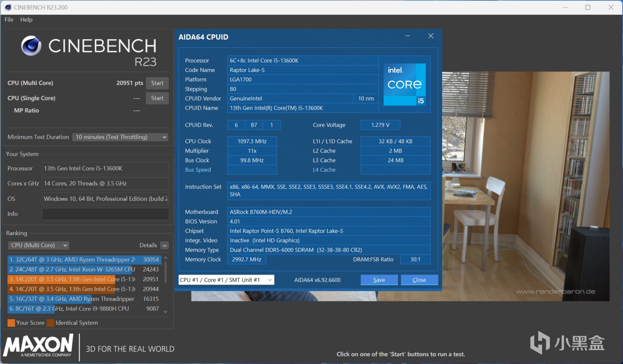
Task: Select the CPU #1 / Core #1 dropdown
Action: pos(226,280)
